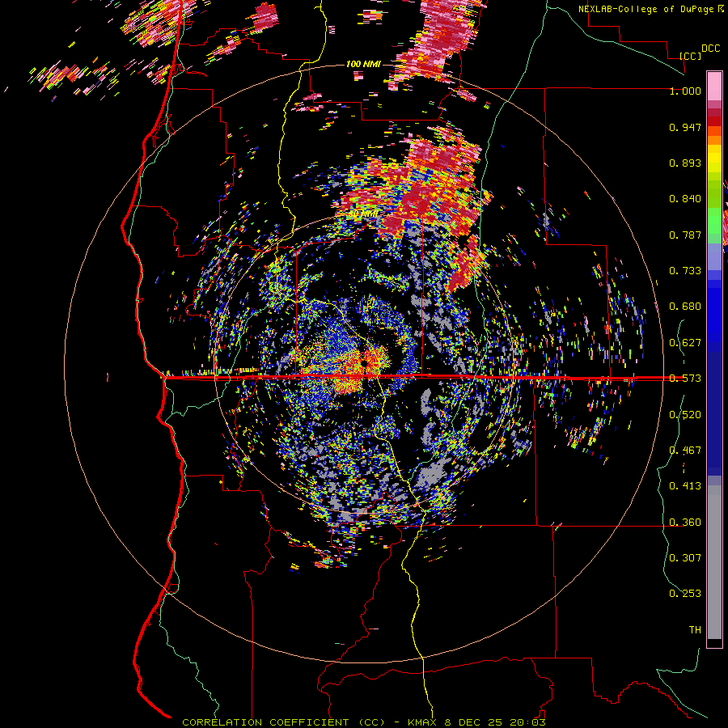Click the black radar site dot at center
This screenshot has height=728, width=728.
[365, 363]
